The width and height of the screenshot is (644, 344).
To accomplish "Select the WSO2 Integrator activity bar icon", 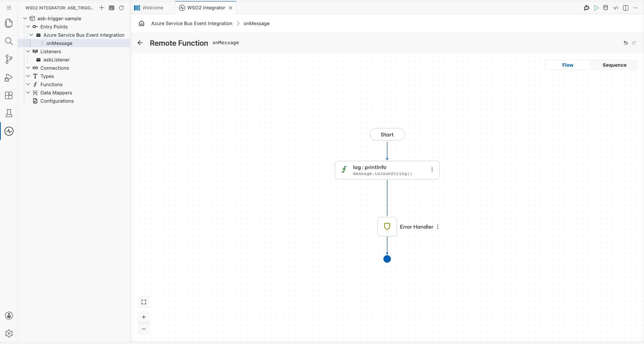I will pos(9,131).
